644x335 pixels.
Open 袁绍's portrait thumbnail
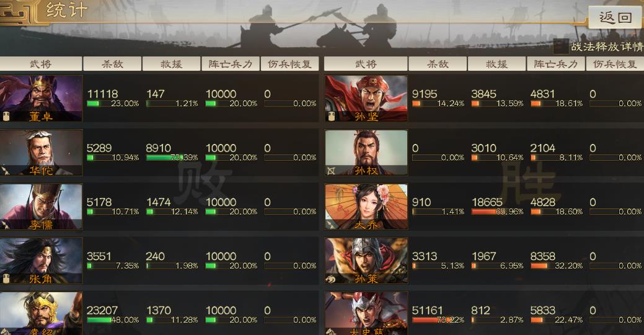[41, 313]
